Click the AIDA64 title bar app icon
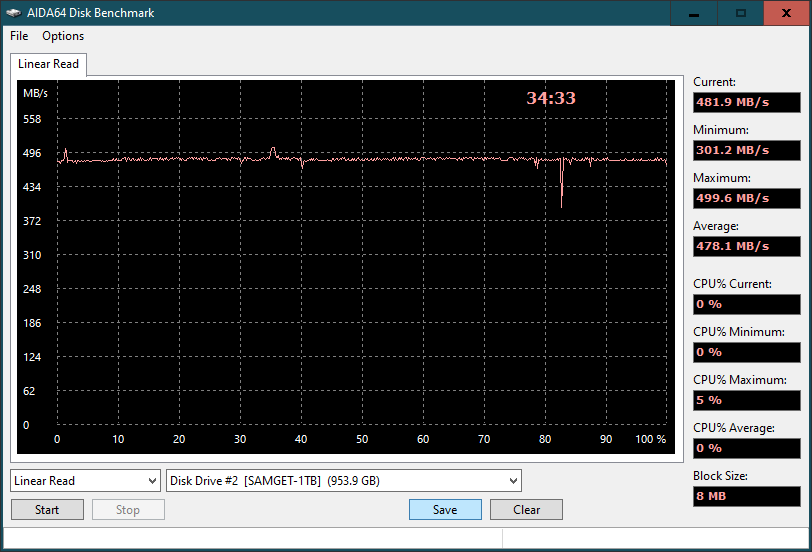Screen dimensions: 812x552 [14, 13]
